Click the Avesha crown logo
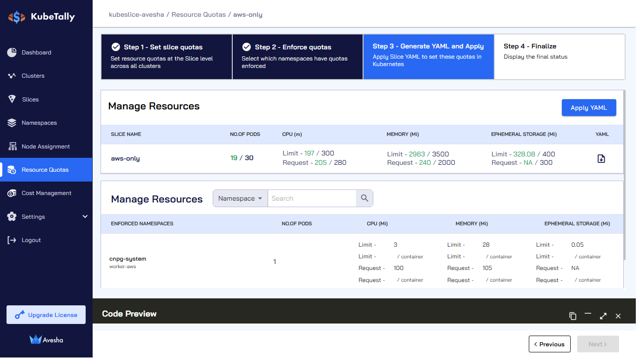The image size is (640, 364). click(36, 339)
